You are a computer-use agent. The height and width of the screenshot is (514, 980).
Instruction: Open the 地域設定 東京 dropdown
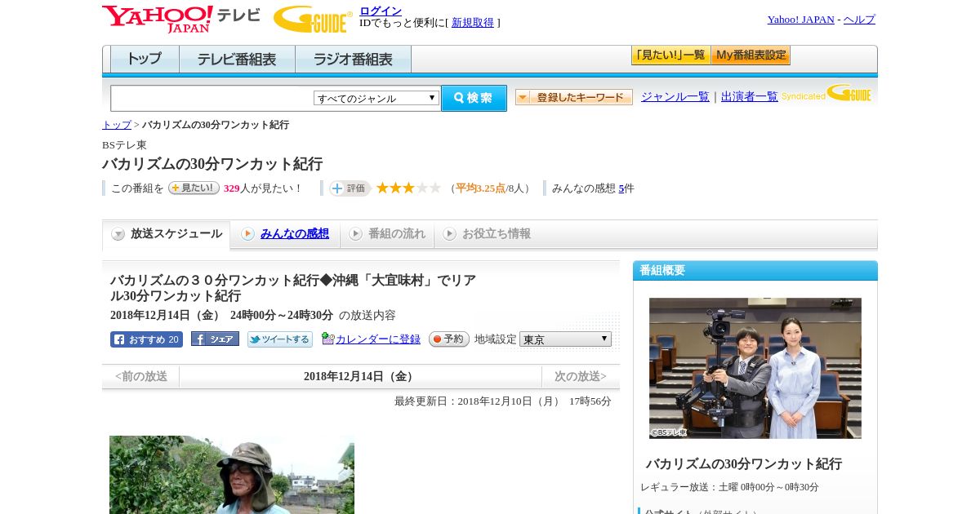tap(565, 339)
